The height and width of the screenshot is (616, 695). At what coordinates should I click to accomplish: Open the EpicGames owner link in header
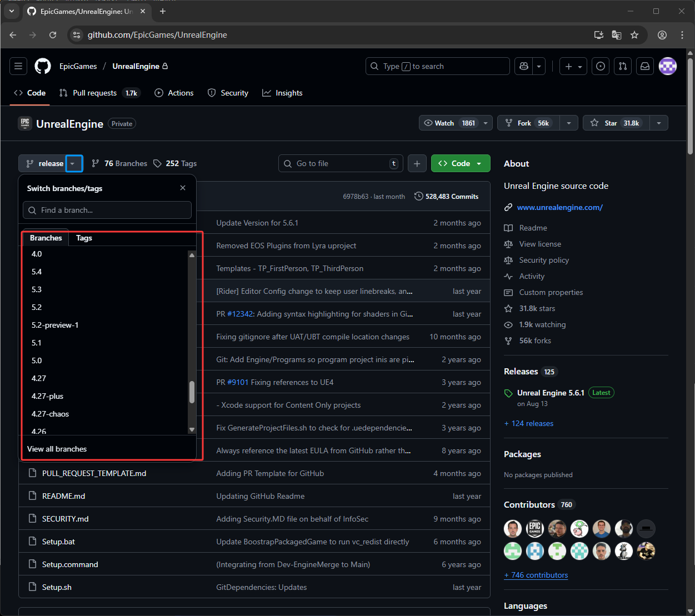click(x=78, y=66)
